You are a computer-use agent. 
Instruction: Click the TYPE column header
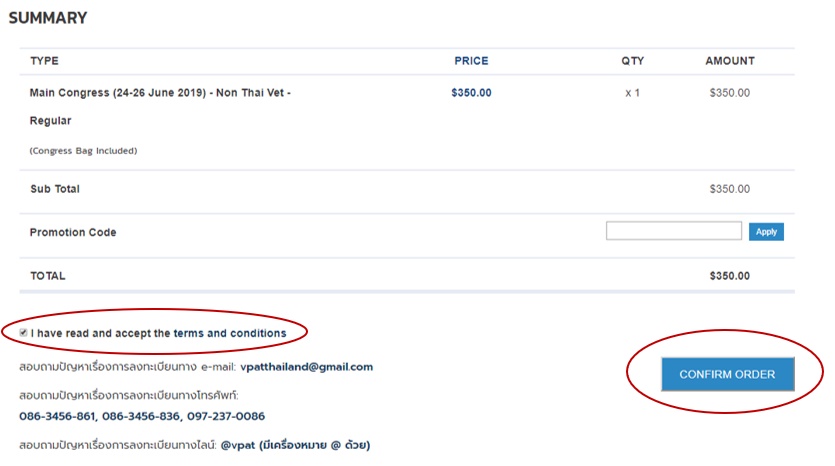pyautogui.click(x=44, y=61)
